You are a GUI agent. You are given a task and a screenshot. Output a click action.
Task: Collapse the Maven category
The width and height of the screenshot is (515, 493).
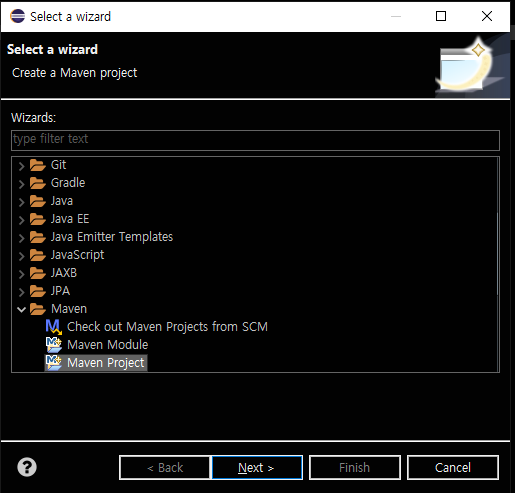[21, 310]
